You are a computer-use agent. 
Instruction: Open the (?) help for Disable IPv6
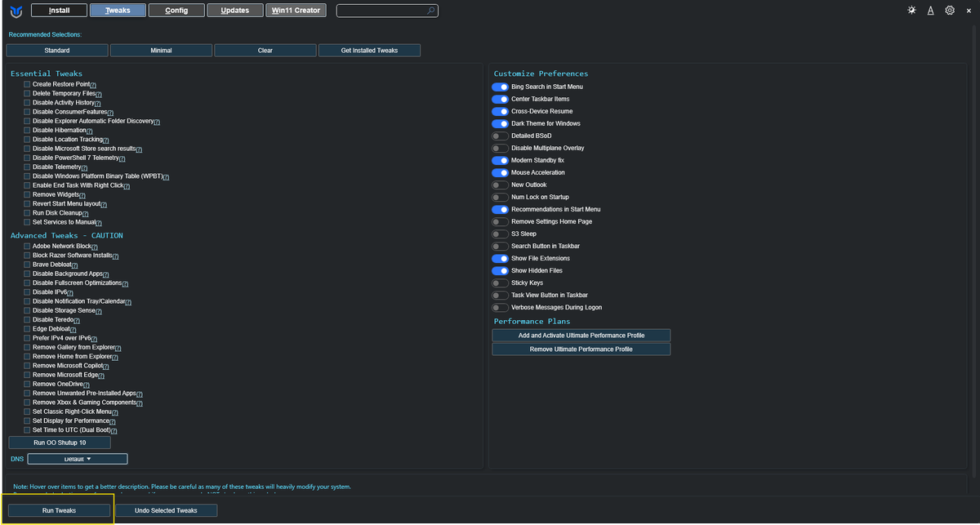tap(70, 292)
